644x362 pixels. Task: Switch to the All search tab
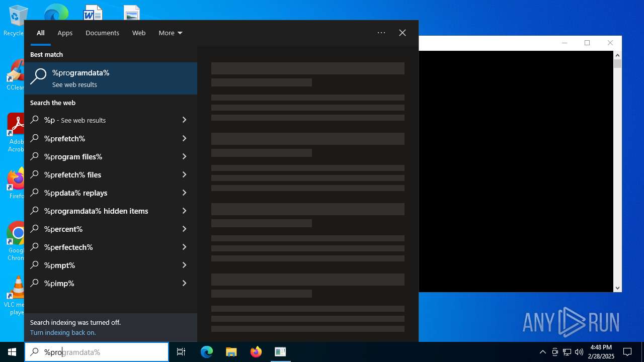[41, 33]
